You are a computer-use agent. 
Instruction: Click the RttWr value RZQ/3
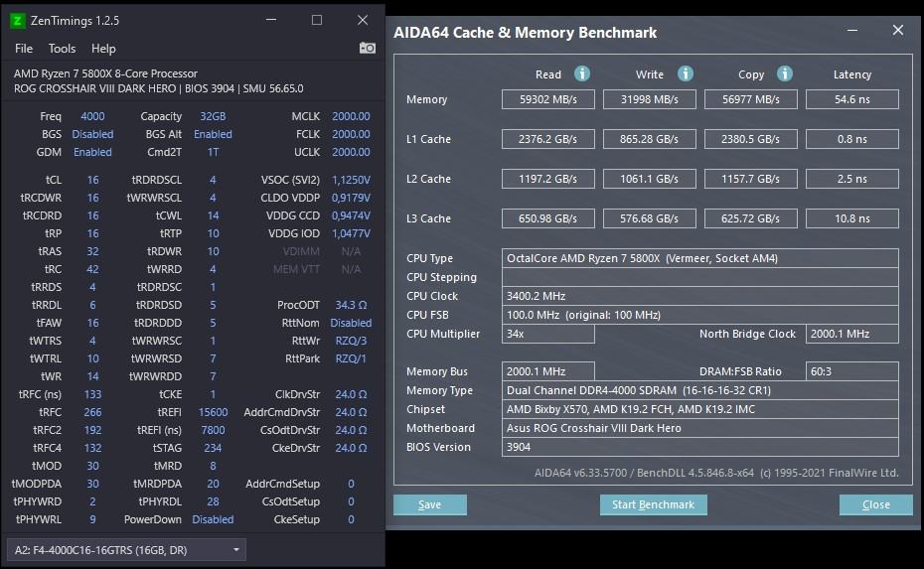[x=351, y=341]
